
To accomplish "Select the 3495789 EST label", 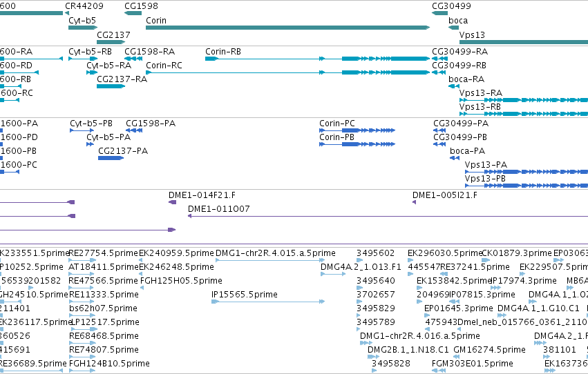I will (376, 322).
